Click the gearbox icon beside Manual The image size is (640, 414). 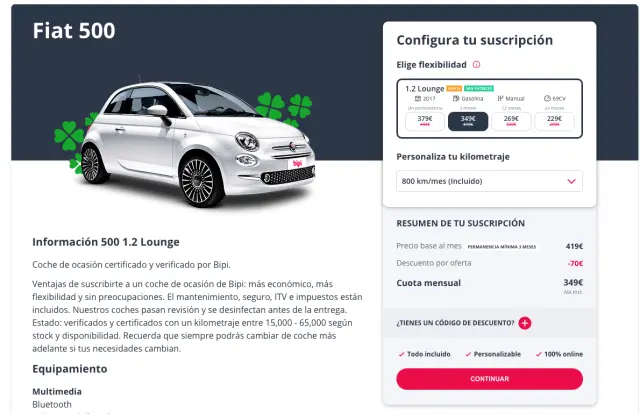[x=500, y=98]
